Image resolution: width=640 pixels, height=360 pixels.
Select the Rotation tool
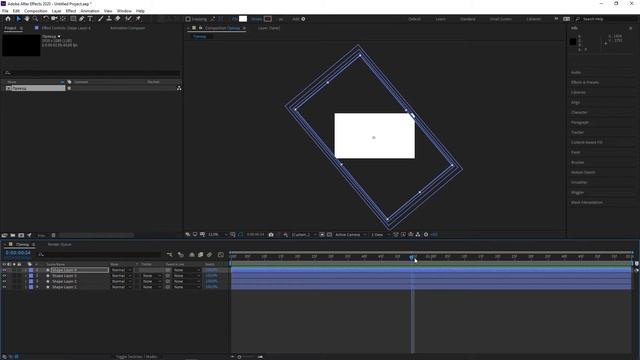(x=45, y=19)
